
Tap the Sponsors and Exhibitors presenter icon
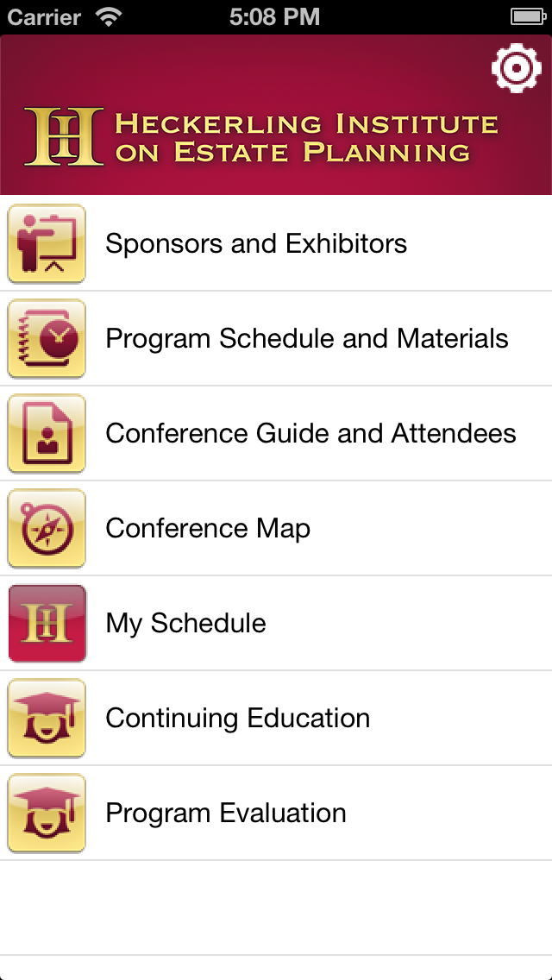[47, 243]
